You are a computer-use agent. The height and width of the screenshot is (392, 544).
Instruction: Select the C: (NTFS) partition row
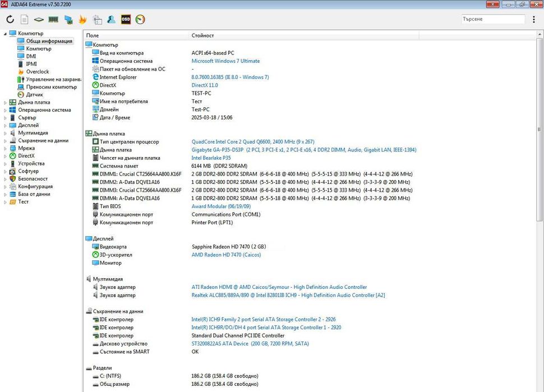(310, 376)
